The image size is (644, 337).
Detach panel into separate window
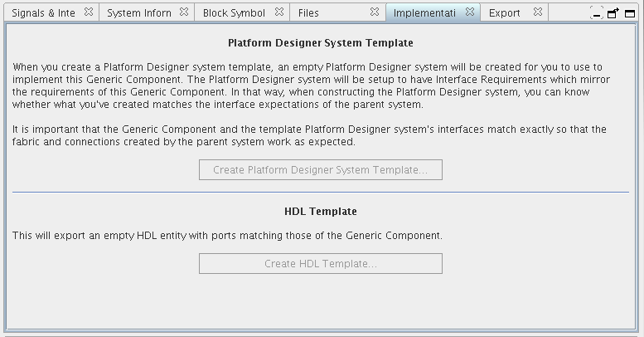pos(613,13)
